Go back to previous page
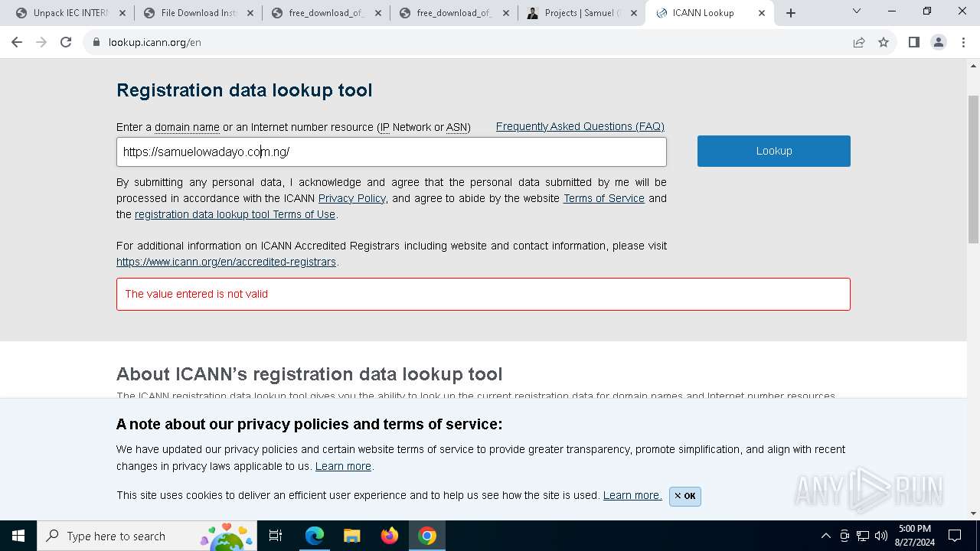 (x=17, y=43)
